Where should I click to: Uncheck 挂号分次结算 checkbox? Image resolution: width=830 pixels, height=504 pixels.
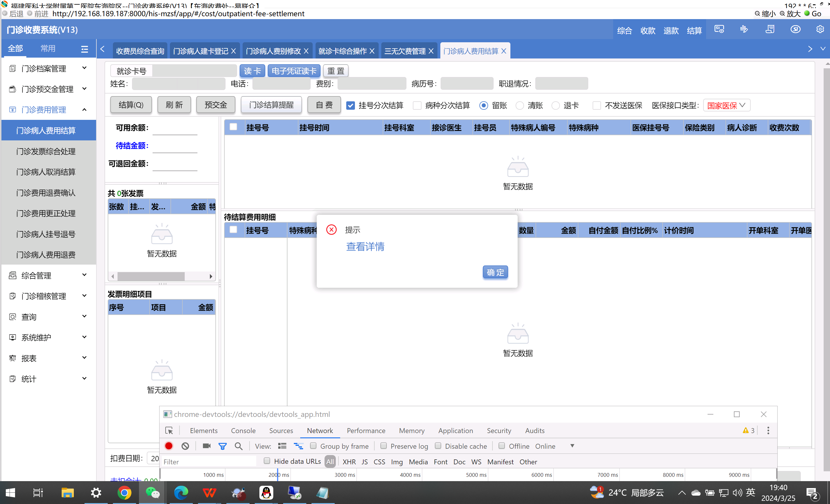pos(351,105)
